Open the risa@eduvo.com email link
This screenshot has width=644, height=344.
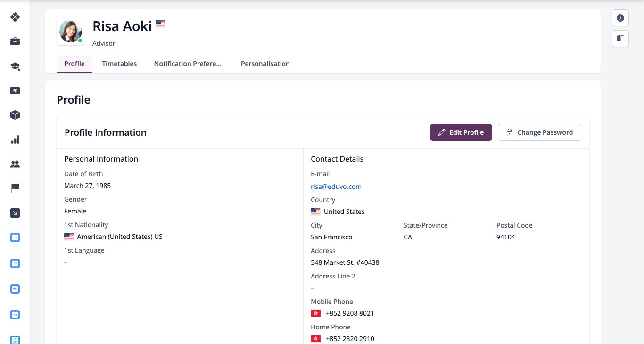pyautogui.click(x=336, y=187)
